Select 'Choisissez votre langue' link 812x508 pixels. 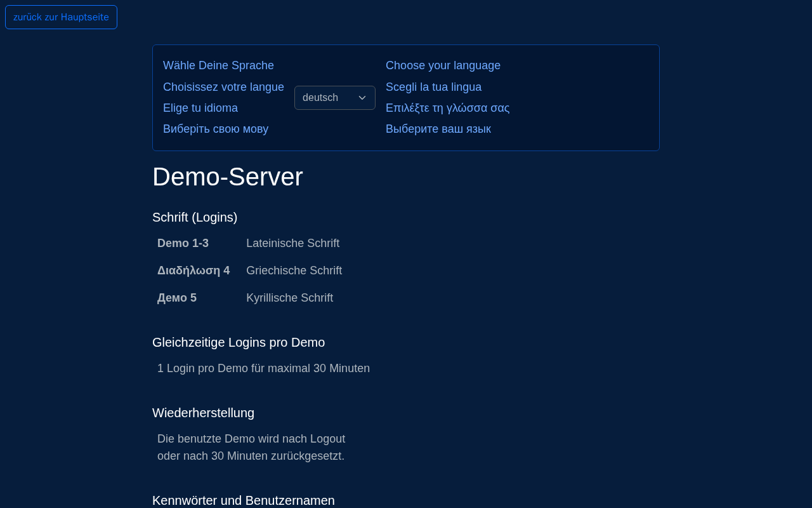[x=223, y=87]
